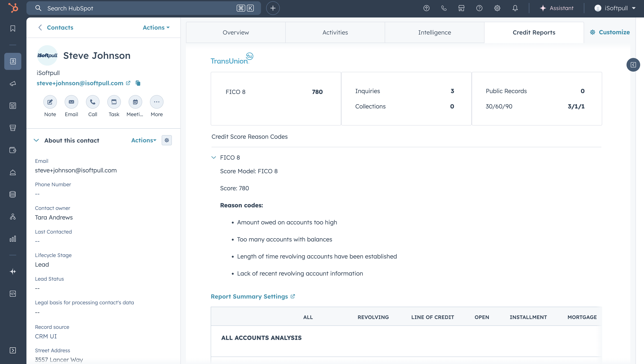Click the Call action icon
The image size is (644, 364).
[93, 102]
